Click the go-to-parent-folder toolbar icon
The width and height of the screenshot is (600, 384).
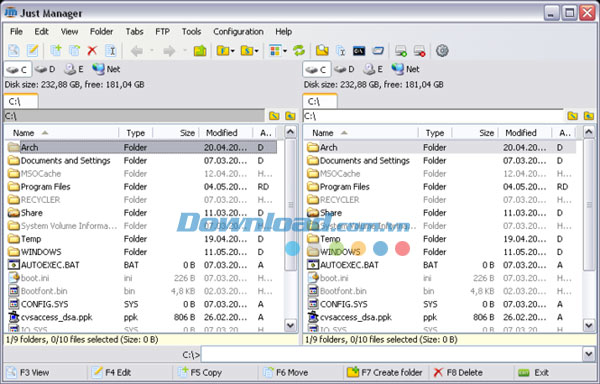pos(200,50)
